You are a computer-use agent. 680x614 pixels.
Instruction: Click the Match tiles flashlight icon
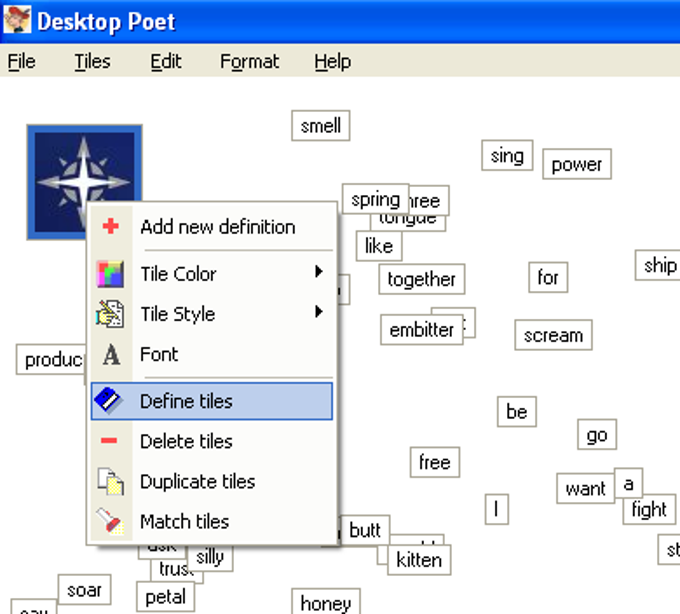(x=110, y=521)
